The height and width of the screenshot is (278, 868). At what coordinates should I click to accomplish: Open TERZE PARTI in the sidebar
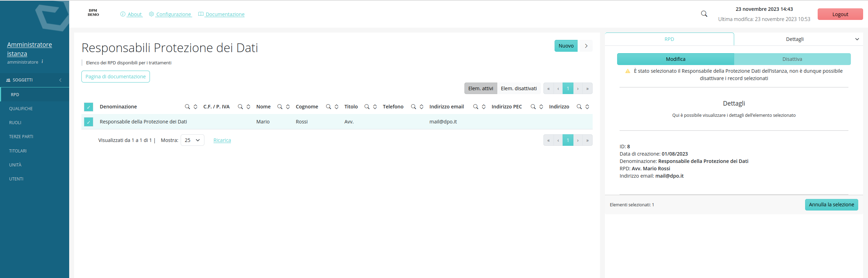[35, 137]
